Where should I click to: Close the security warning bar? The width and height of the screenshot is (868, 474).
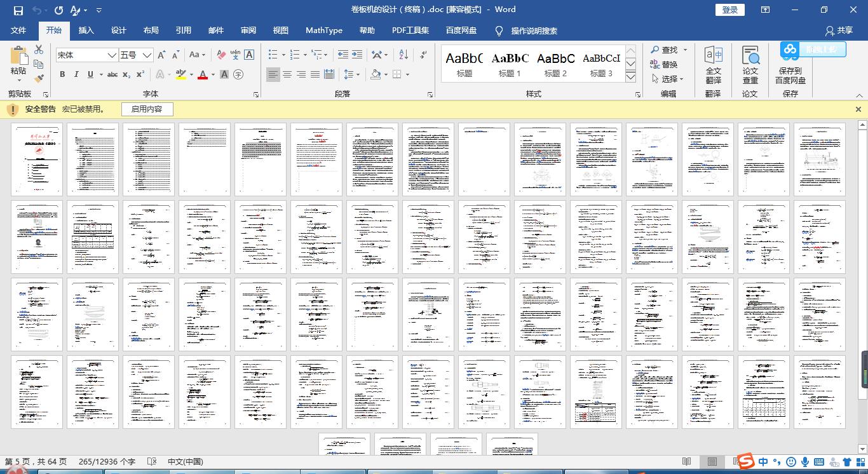(858, 109)
